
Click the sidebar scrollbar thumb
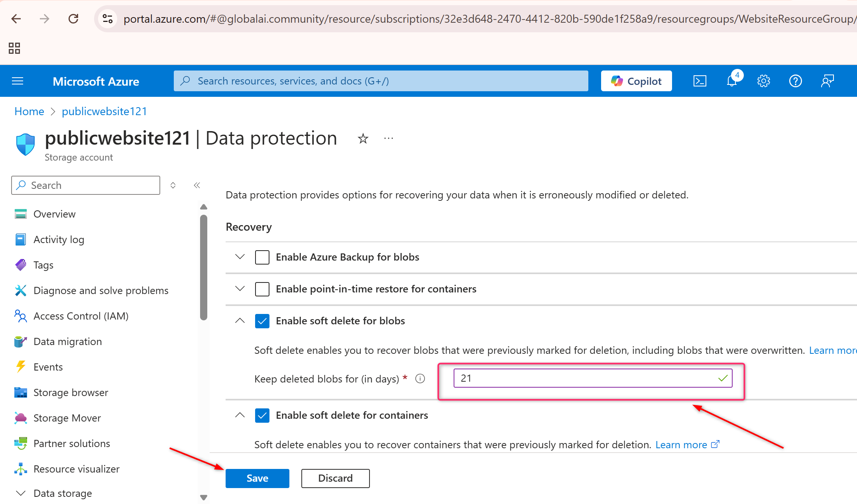click(x=204, y=267)
